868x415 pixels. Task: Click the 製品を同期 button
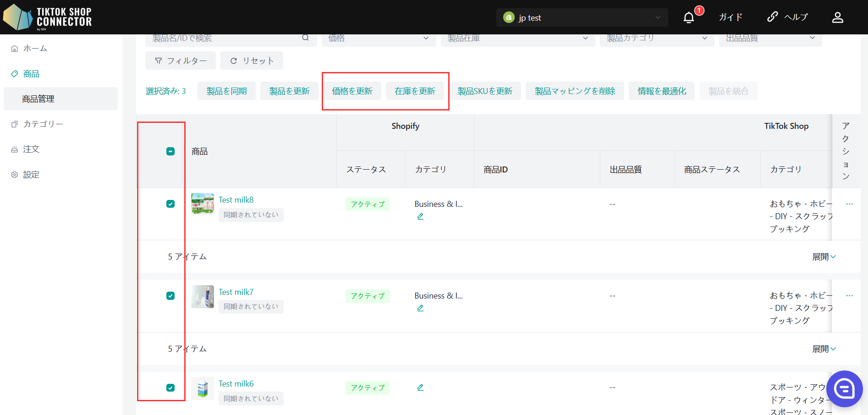[226, 91]
